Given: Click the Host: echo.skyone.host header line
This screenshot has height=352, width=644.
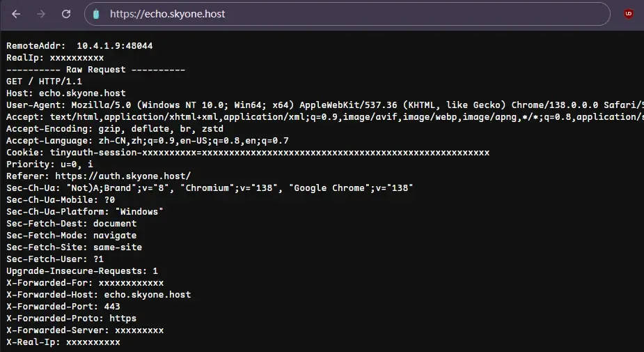Looking at the screenshot, I should pyautogui.click(x=66, y=93).
